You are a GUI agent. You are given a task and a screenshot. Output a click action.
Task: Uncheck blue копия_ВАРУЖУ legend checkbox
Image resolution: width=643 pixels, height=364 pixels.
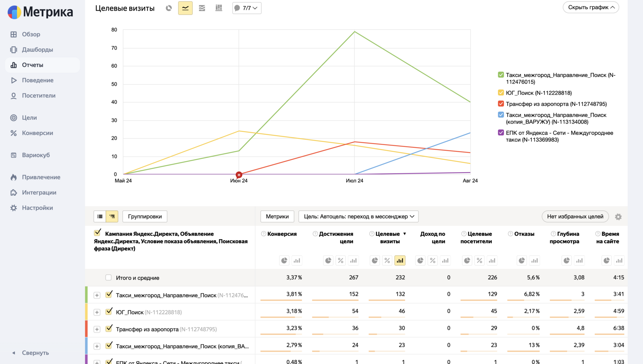pyautogui.click(x=501, y=114)
